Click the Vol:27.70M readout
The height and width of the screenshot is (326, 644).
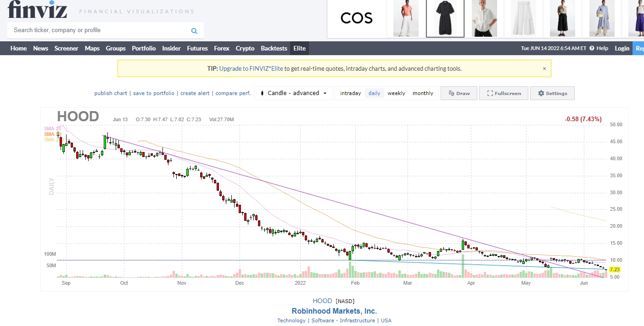[x=221, y=119]
